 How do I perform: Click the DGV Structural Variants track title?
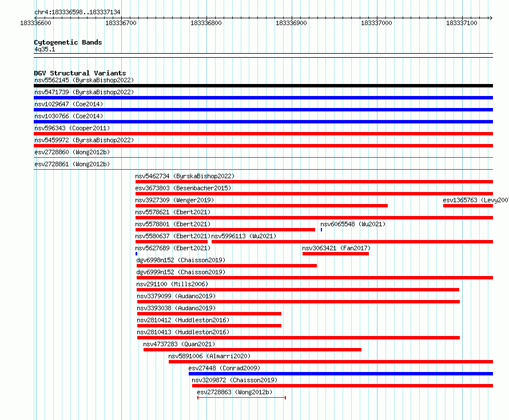point(80,73)
